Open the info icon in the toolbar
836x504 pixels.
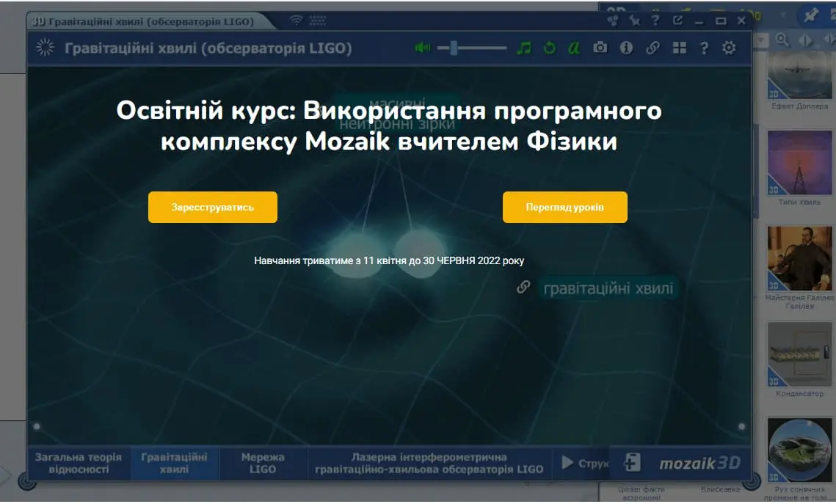(627, 48)
